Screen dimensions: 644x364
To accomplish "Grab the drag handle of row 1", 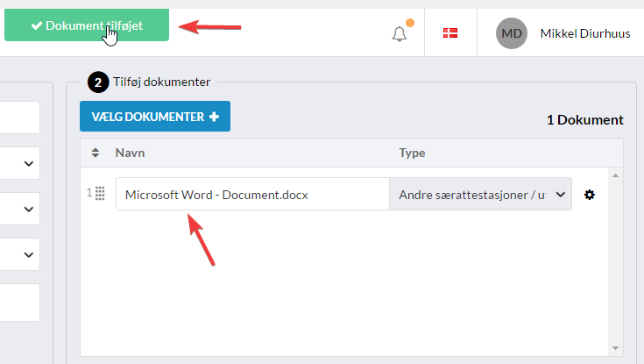I will [x=100, y=193].
